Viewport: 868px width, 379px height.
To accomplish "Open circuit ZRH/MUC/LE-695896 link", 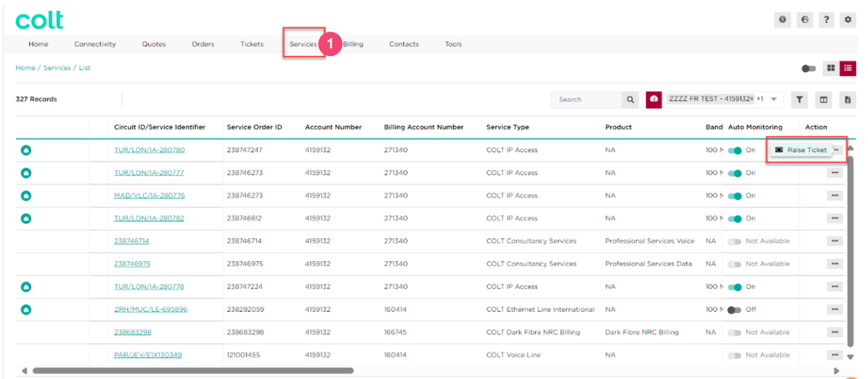I will tap(150, 310).
